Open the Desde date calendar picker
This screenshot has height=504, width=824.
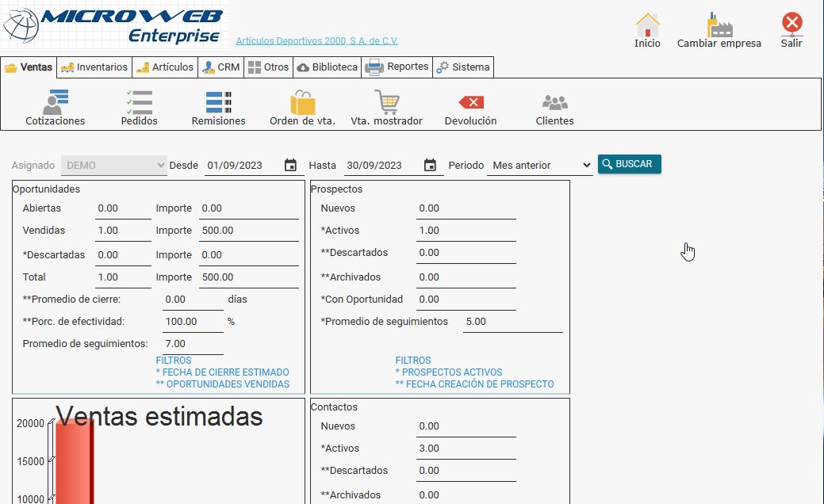point(290,165)
